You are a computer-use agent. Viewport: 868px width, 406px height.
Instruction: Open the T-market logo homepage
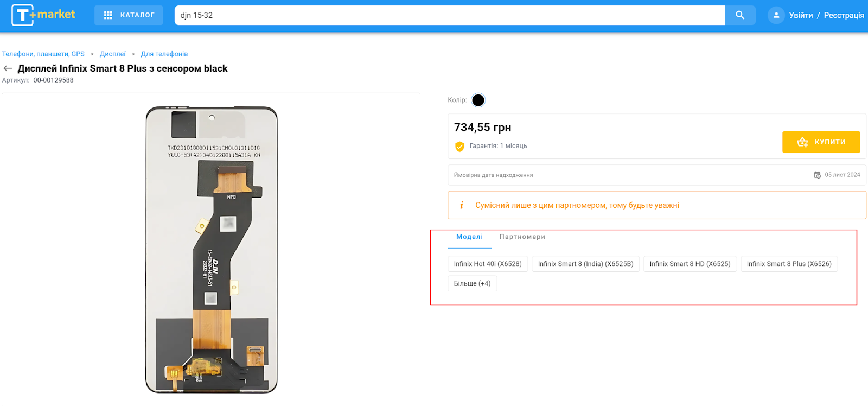tap(43, 15)
